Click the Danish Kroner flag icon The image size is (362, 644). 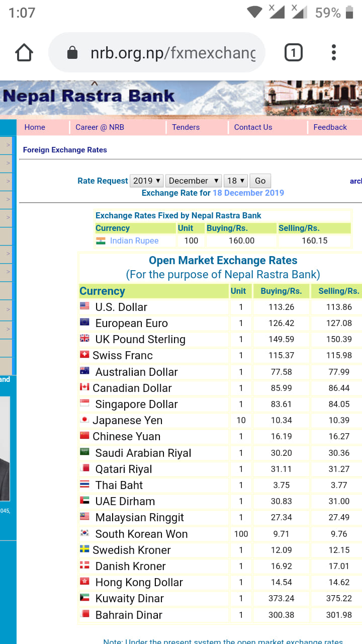pos(84,565)
